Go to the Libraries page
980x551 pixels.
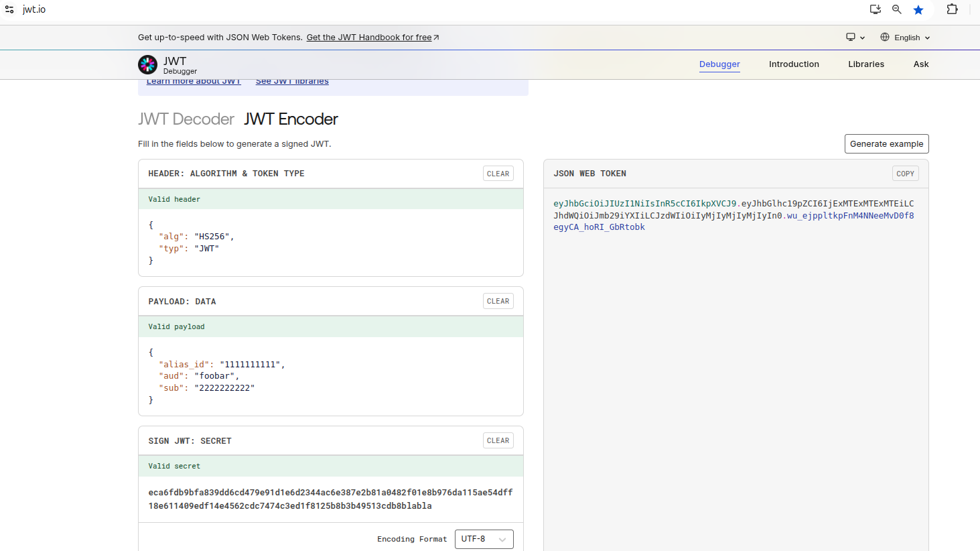click(866, 64)
